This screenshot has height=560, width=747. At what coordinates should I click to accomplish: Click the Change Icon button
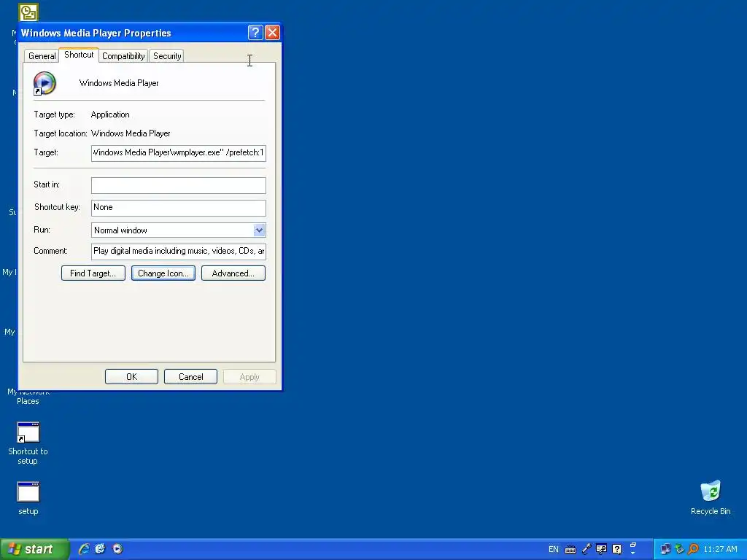tap(163, 273)
